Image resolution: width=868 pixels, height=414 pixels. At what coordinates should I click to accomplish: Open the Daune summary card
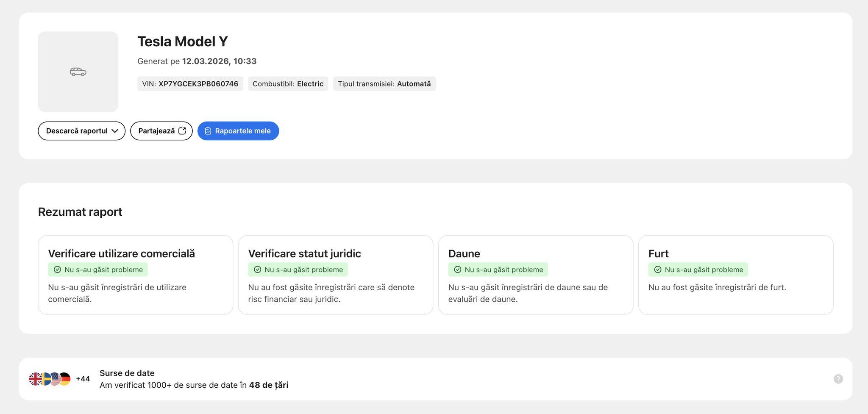tap(535, 275)
